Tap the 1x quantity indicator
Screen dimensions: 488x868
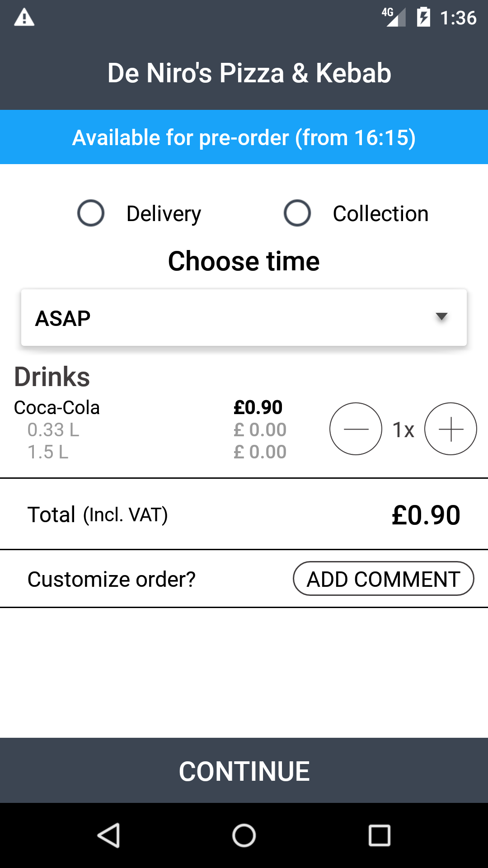tap(403, 429)
